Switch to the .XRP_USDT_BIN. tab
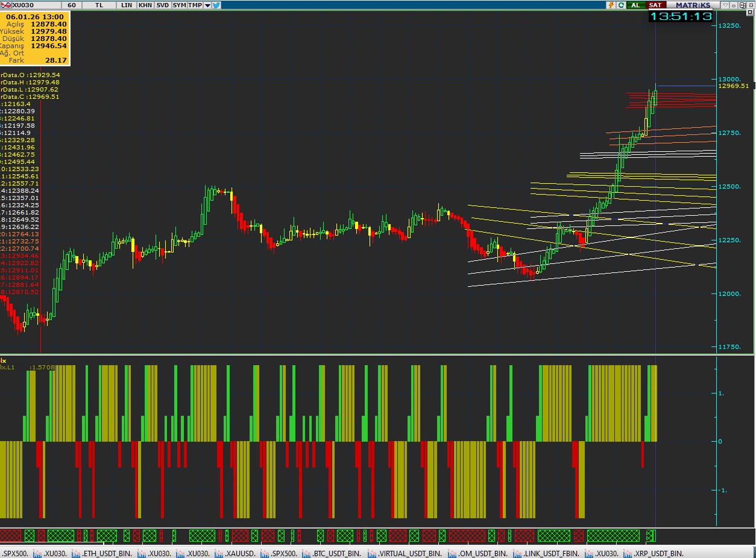The width and height of the screenshot is (756, 558). pyautogui.click(x=654, y=553)
